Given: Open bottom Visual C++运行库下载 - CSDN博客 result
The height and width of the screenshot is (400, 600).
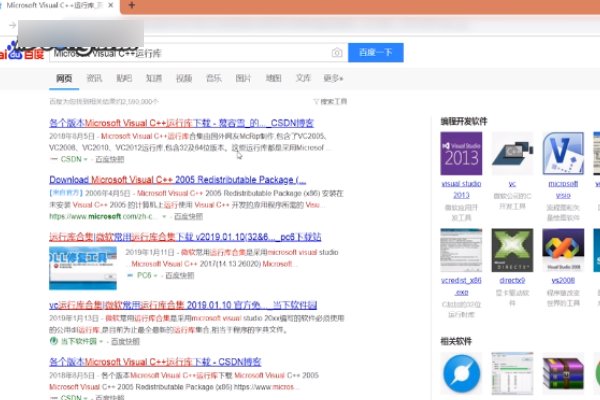Looking at the screenshot, I should click(155, 362).
